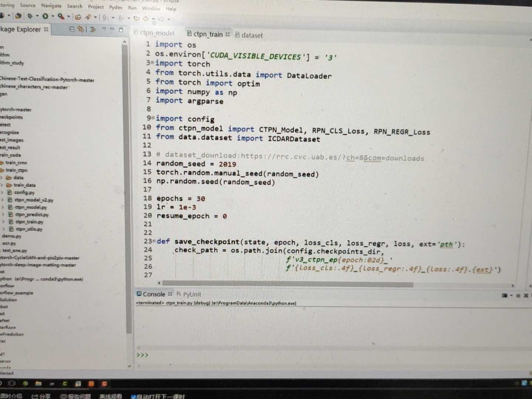Open the External Tools dropdown arrow
Screen dimensions: 532x399
point(69,16)
